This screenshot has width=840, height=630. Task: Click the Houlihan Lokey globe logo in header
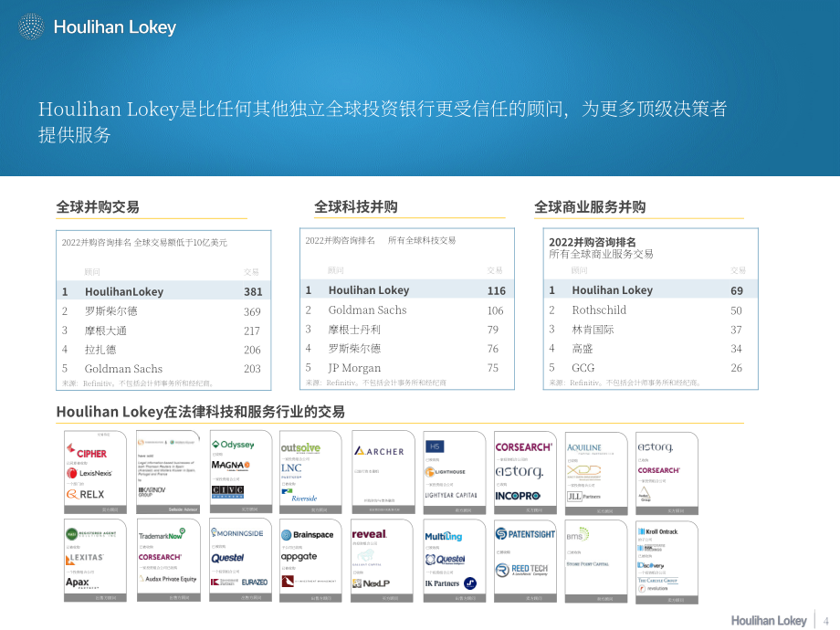(31, 26)
